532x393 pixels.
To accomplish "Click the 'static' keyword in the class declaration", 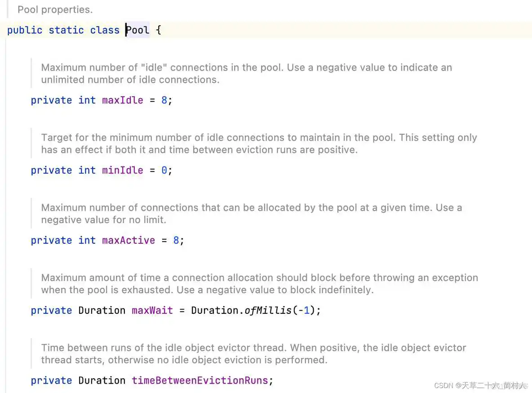I will coord(66,31).
